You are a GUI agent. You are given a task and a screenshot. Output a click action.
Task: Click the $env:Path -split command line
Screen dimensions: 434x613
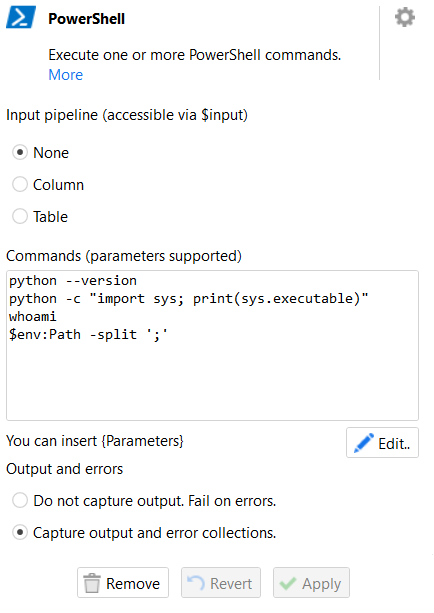pos(88,335)
